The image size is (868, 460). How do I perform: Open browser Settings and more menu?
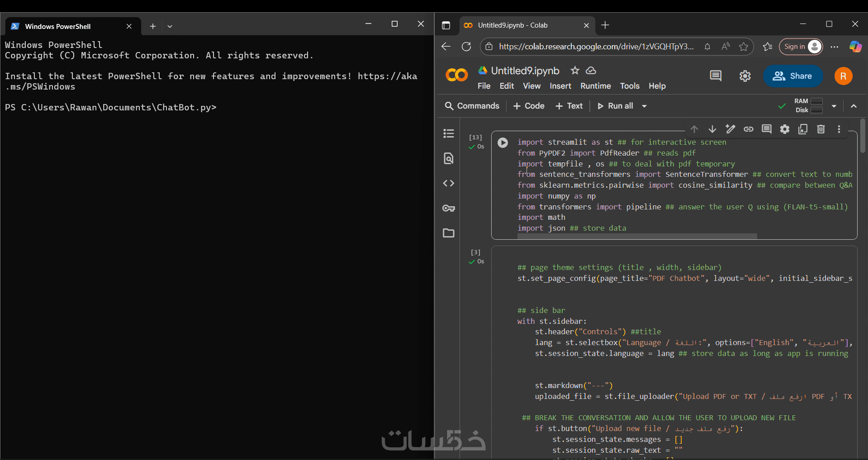pos(835,47)
